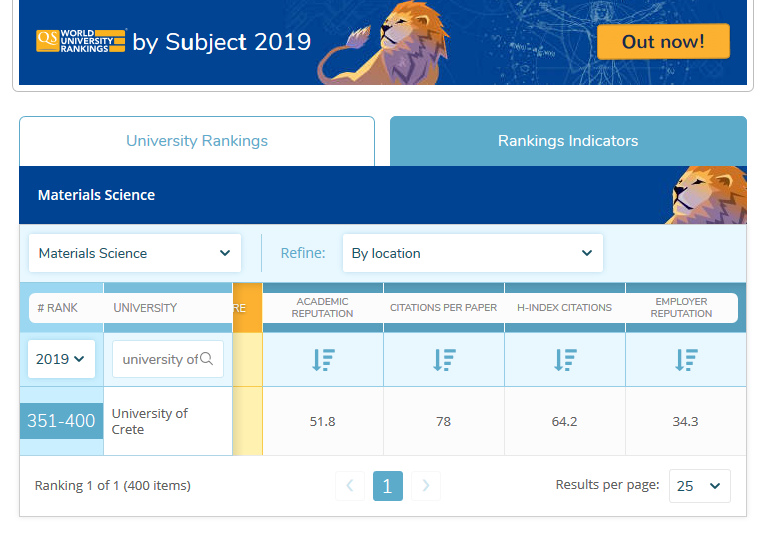768x535 pixels.
Task: Switch to University Rankings tab
Action: coord(197,141)
